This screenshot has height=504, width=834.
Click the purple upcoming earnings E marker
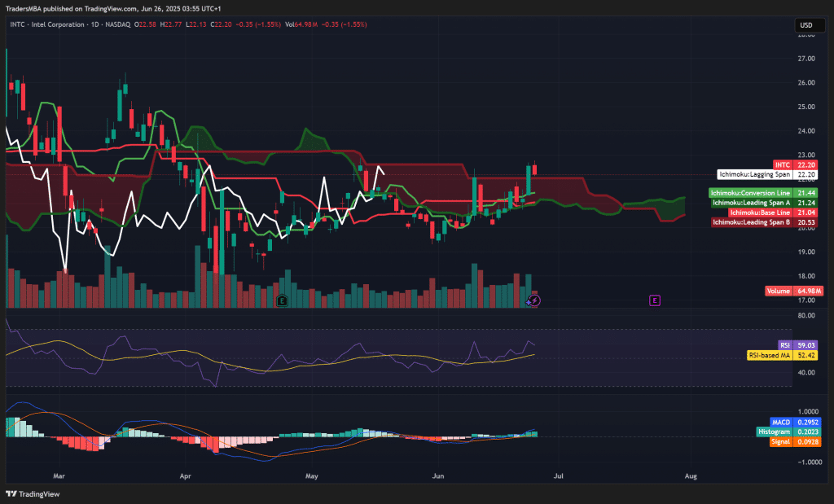tap(654, 300)
